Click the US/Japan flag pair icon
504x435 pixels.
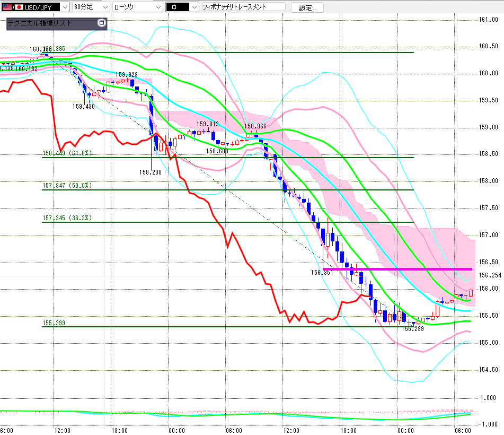(13, 7)
